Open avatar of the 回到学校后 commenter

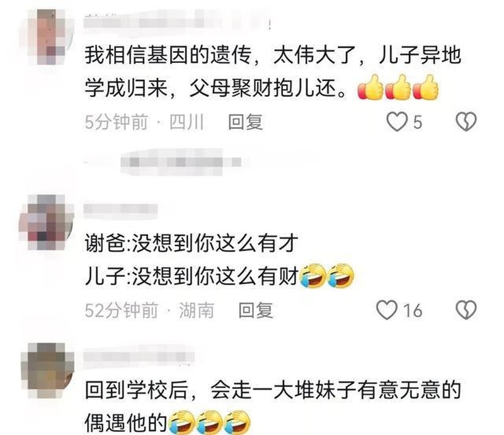pos(47,370)
